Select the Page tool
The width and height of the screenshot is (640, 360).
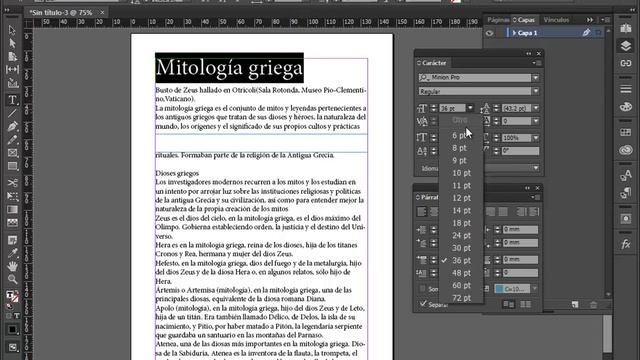click(x=12, y=56)
